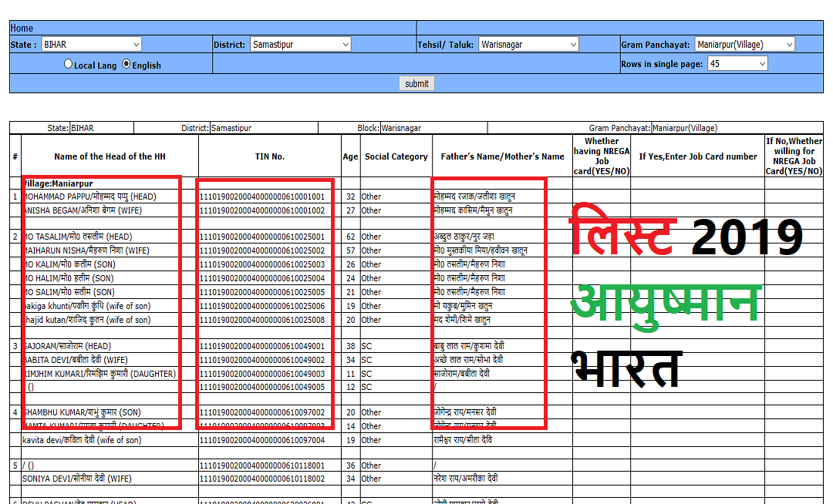833x504 pixels.
Task: Click the 'Village:Maniarpur' row label
Action: click(x=57, y=183)
